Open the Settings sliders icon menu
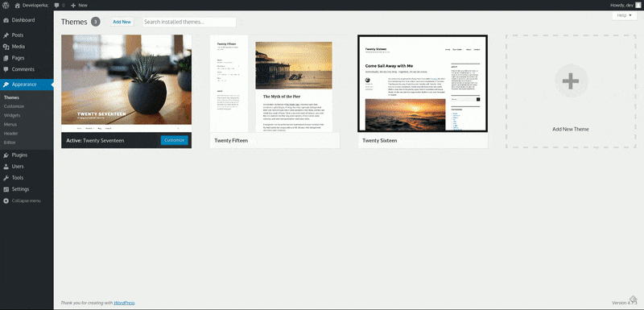The image size is (644, 310). (x=6, y=189)
